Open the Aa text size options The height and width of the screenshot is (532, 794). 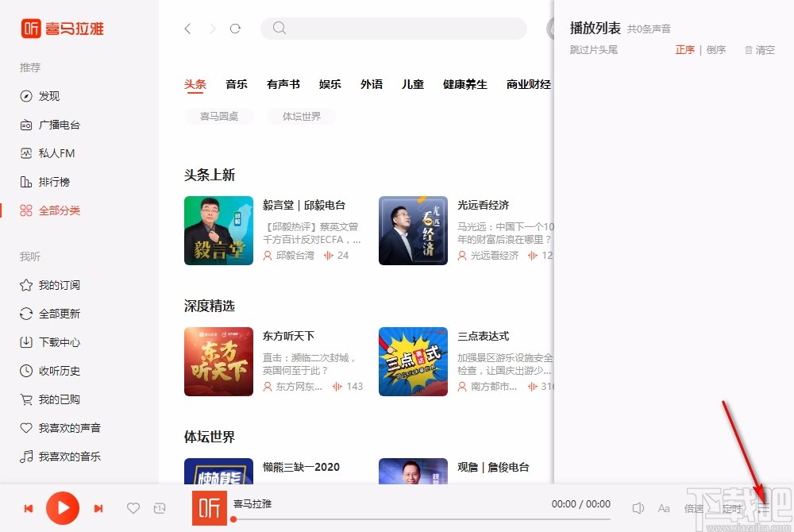click(x=665, y=508)
